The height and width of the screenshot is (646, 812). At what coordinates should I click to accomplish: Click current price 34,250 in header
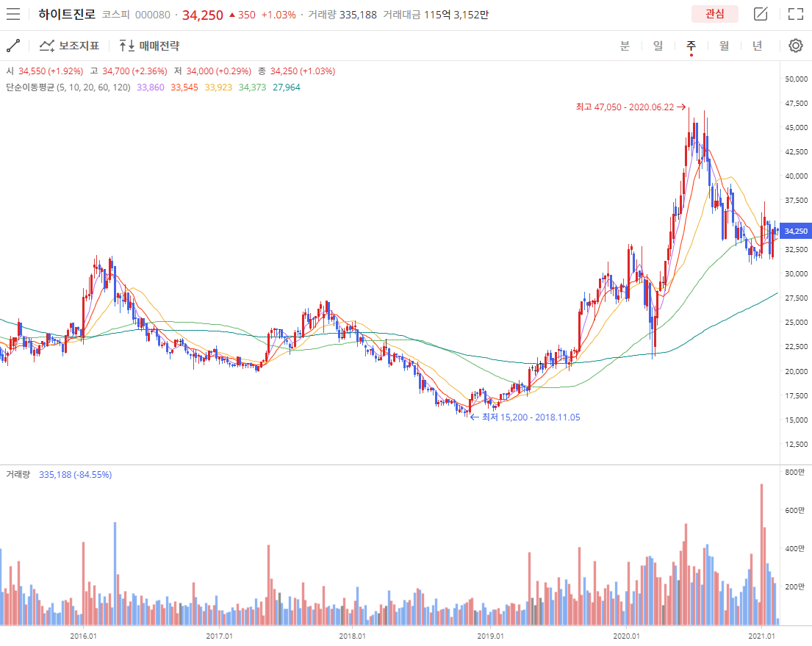pyautogui.click(x=203, y=15)
